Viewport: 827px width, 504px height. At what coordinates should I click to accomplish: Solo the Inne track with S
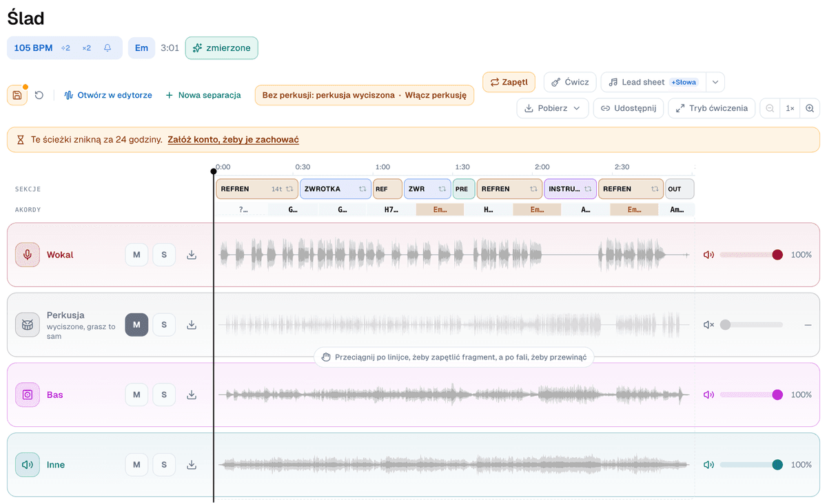[164, 465]
